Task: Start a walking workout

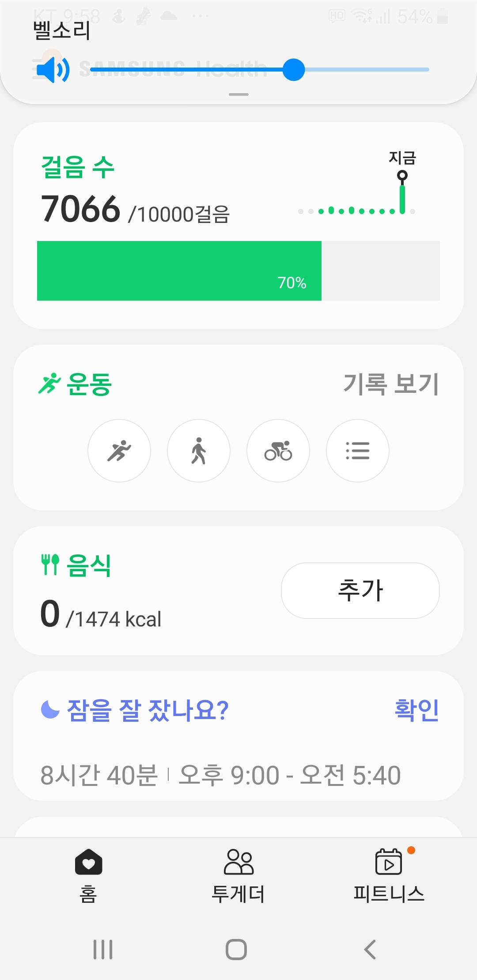Action: 199,451
